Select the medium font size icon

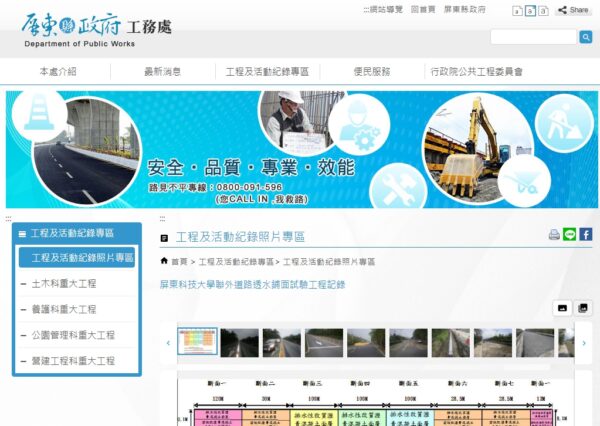click(x=530, y=11)
